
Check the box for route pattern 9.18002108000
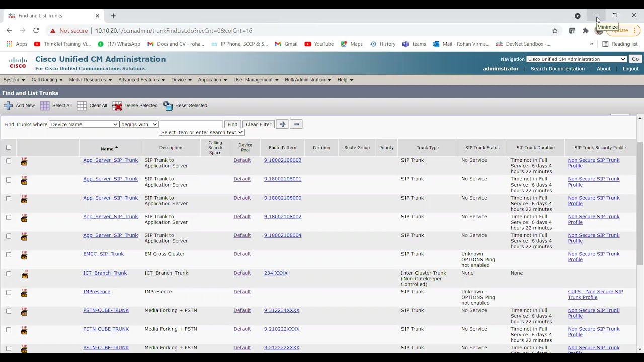9,199
